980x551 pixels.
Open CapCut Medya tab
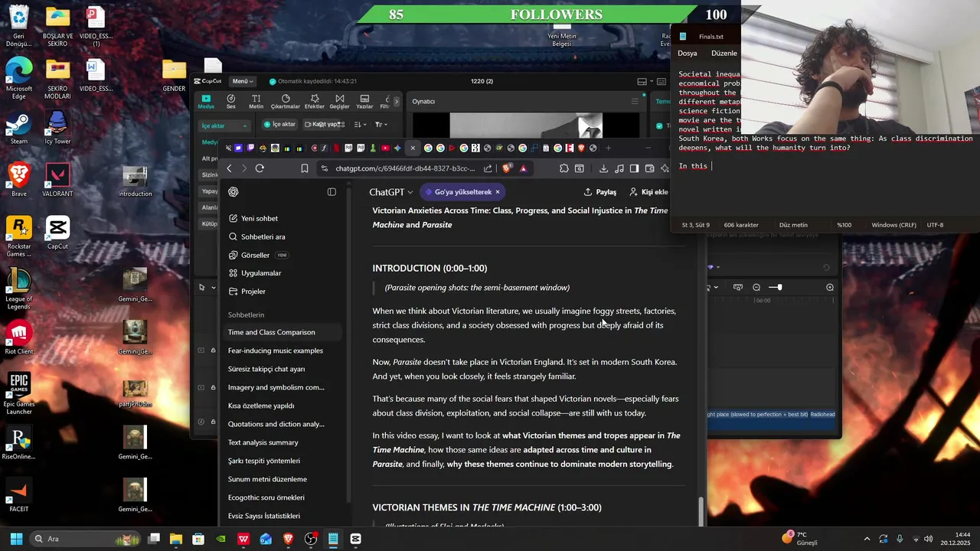pyautogui.click(x=206, y=102)
